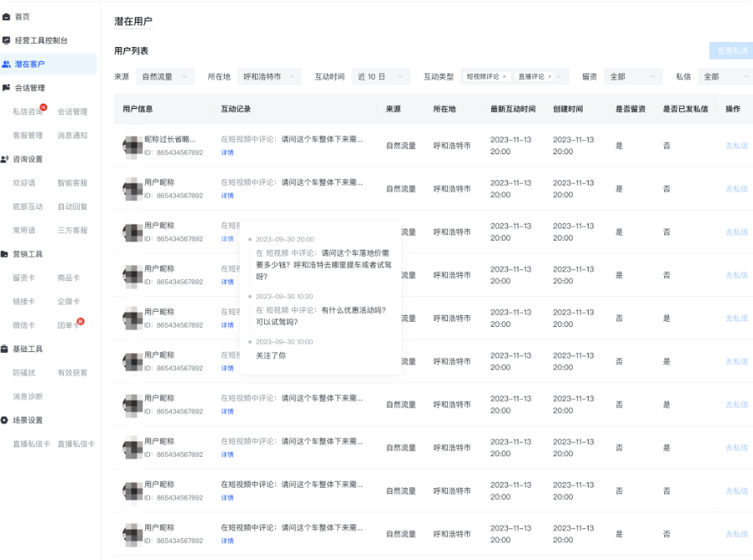The height and width of the screenshot is (560, 753).
Task: Click the 是否留资 column header
Action: (x=631, y=109)
